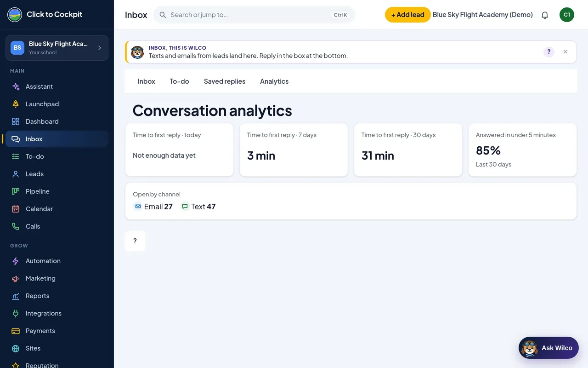
Task: Click Blue Sky Flight Academy (Demo) in header
Action: tap(483, 15)
